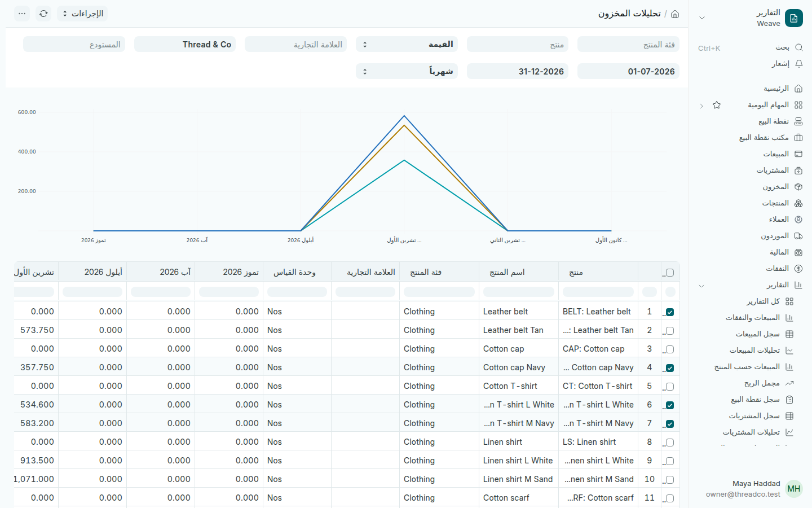812x508 pixels.
Task: Click the home breadcrumb icon
Action: [675, 14]
